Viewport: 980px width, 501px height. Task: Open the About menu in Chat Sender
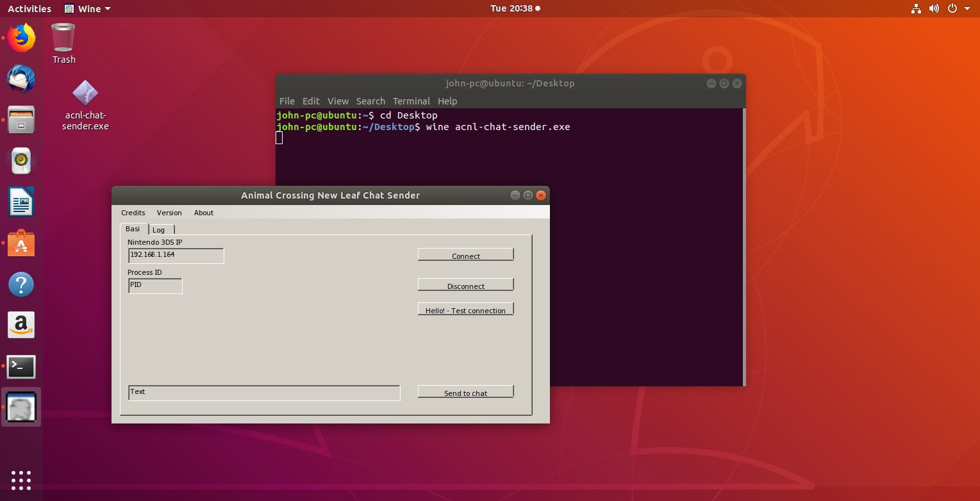click(204, 213)
